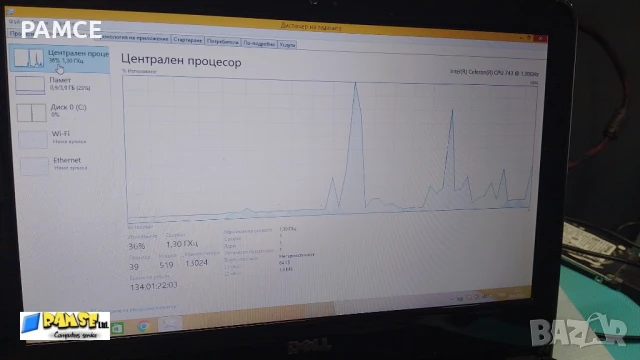Click the CPU usage graph area

tap(331, 149)
